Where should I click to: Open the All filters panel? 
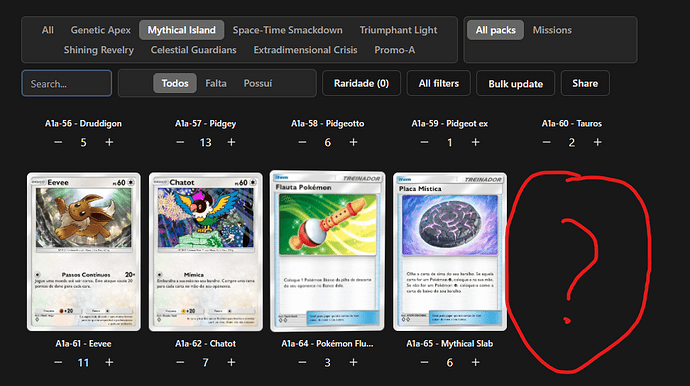(x=439, y=83)
